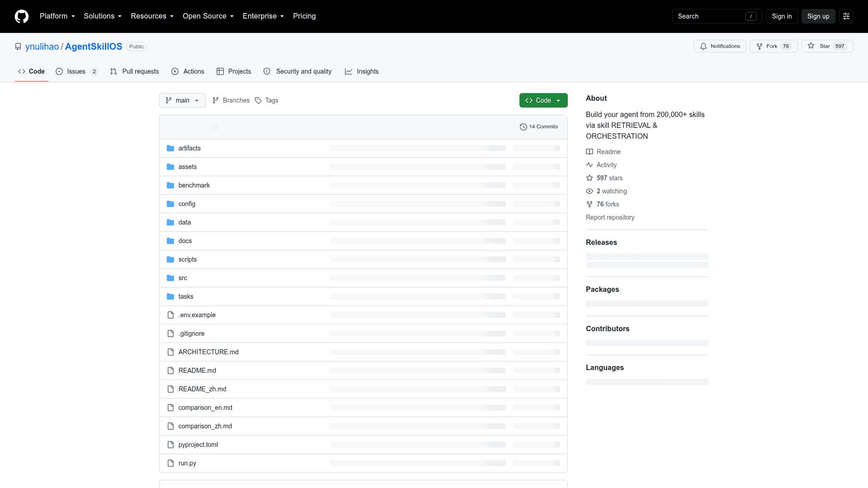Click the Releases heading

(x=601, y=243)
